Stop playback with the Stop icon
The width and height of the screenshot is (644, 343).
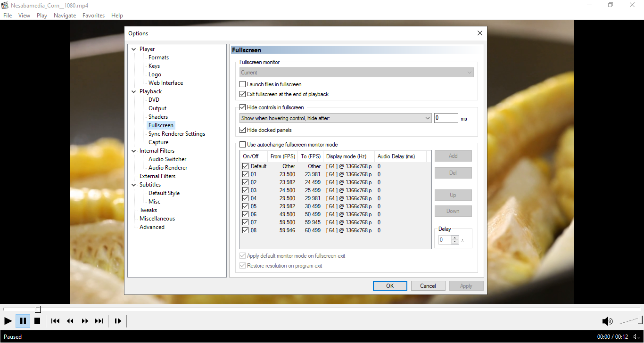click(37, 321)
